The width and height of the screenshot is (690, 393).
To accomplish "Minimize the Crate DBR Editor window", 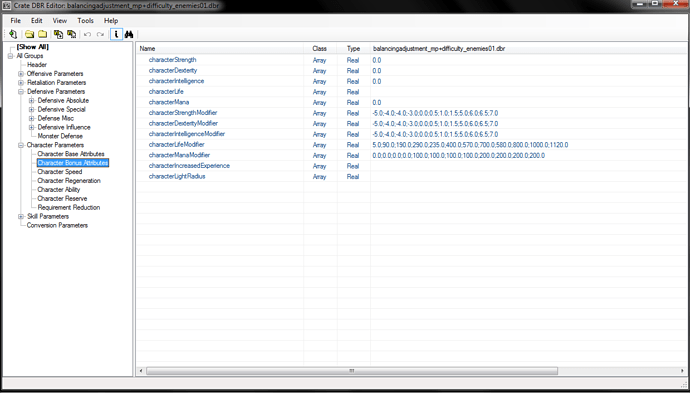I will pyautogui.click(x=640, y=4).
